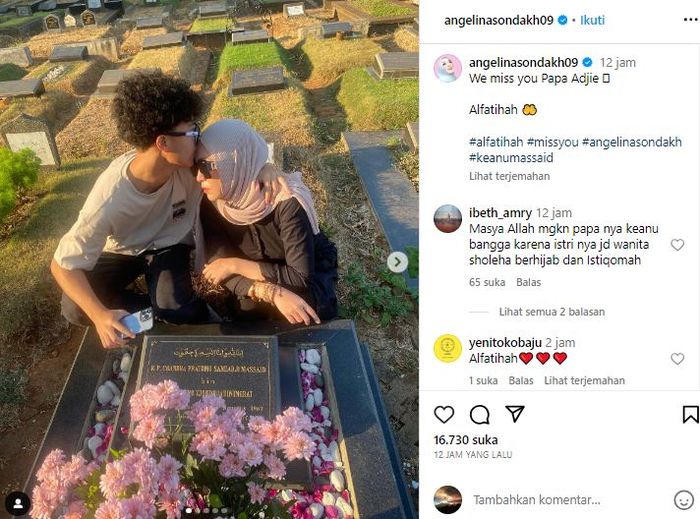Open the #alfatihah hashtag link
Viewport: 700px width, 519px height.
[x=496, y=142]
